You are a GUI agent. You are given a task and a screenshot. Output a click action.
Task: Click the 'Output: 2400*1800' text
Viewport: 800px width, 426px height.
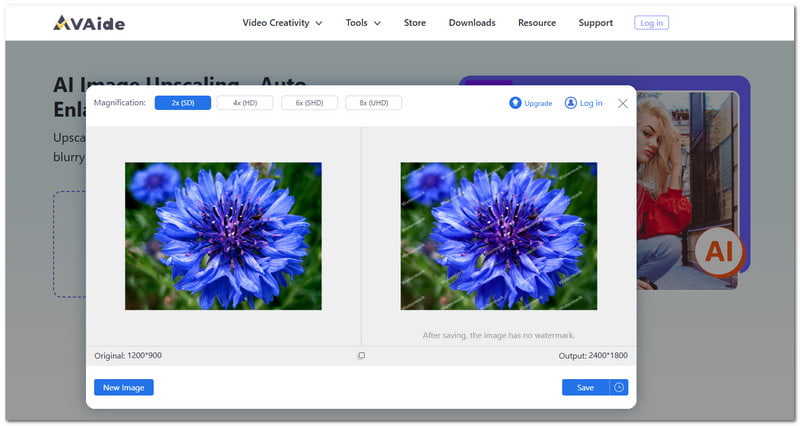click(593, 356)
